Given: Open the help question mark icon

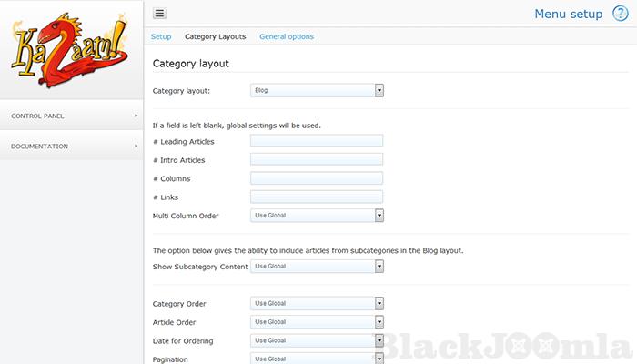Looking at the screenshot, I should click(x=620, y=14).
